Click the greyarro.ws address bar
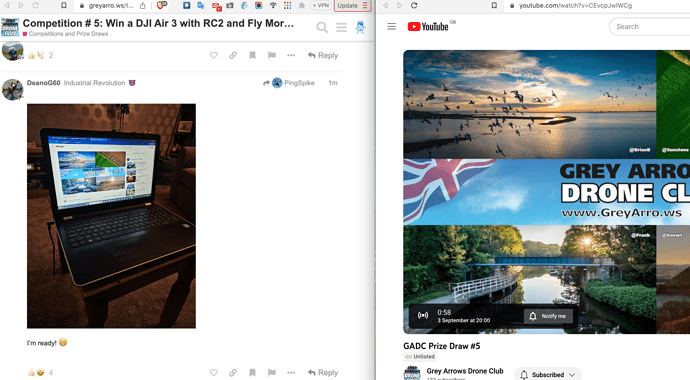The image size is (690, 380). click(110, 5)
